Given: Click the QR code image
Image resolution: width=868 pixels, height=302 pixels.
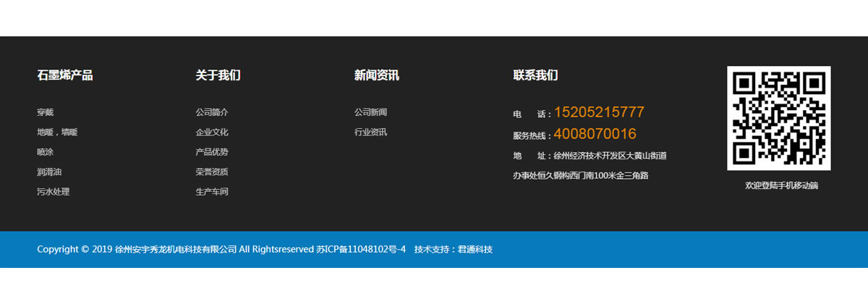Looking at the screenshot, I should click(778, 118).
